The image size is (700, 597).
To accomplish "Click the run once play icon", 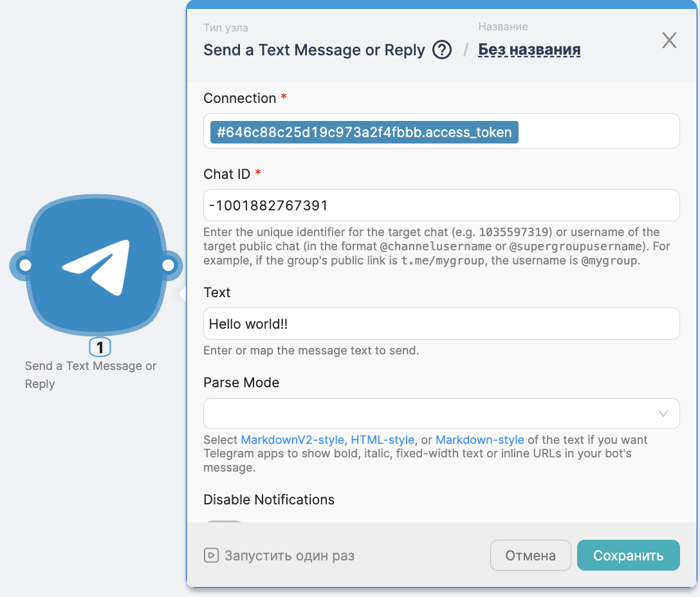I will (x=211, y=555).
